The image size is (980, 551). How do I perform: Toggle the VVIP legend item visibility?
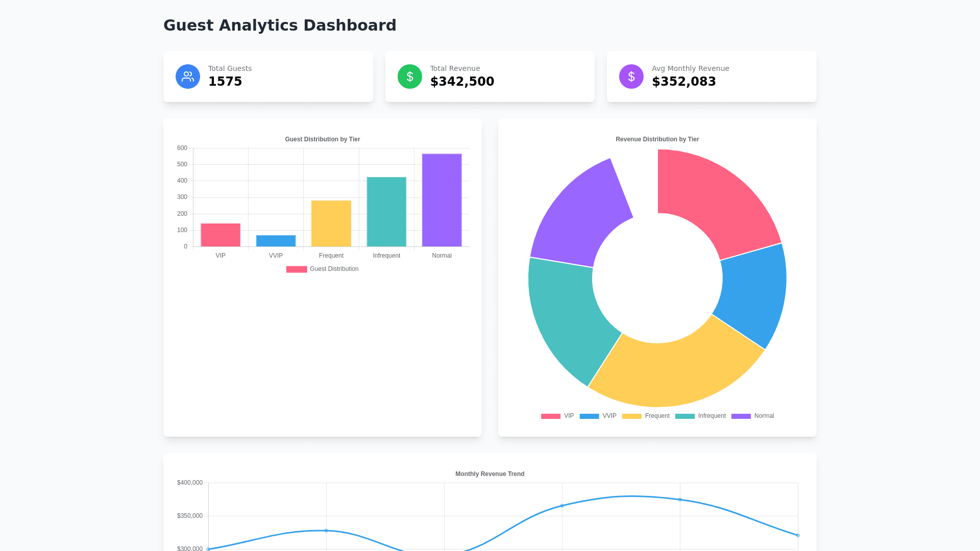click(x=598, y=416)
